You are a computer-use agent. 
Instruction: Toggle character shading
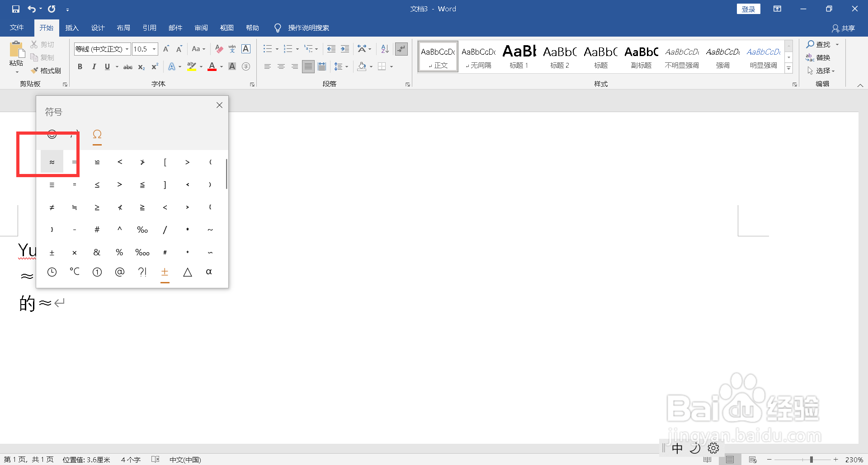click(232, 67)
